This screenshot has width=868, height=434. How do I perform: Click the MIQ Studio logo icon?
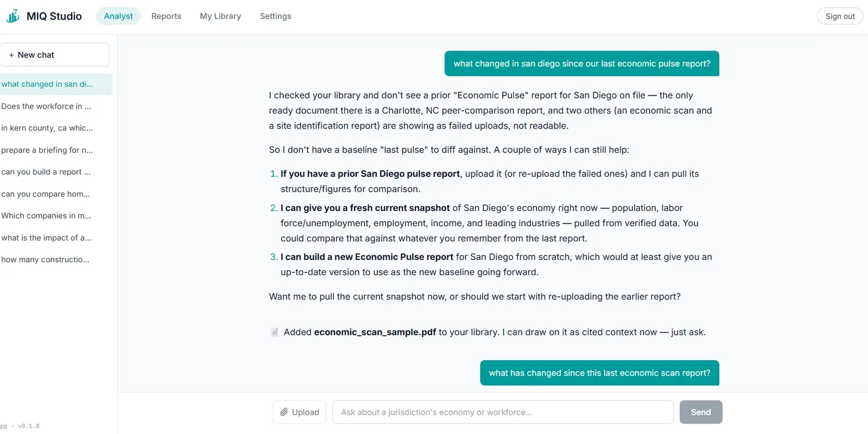pos(13,16)
